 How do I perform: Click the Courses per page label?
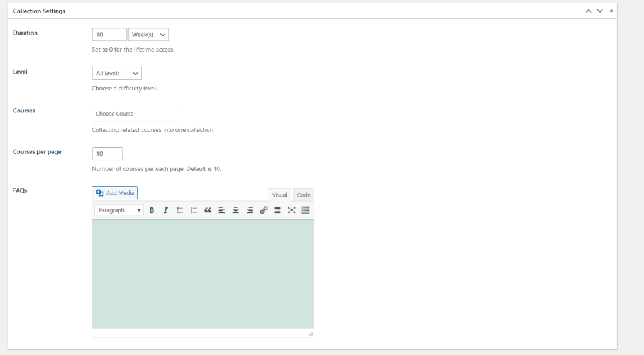click(x=37, y=152)
